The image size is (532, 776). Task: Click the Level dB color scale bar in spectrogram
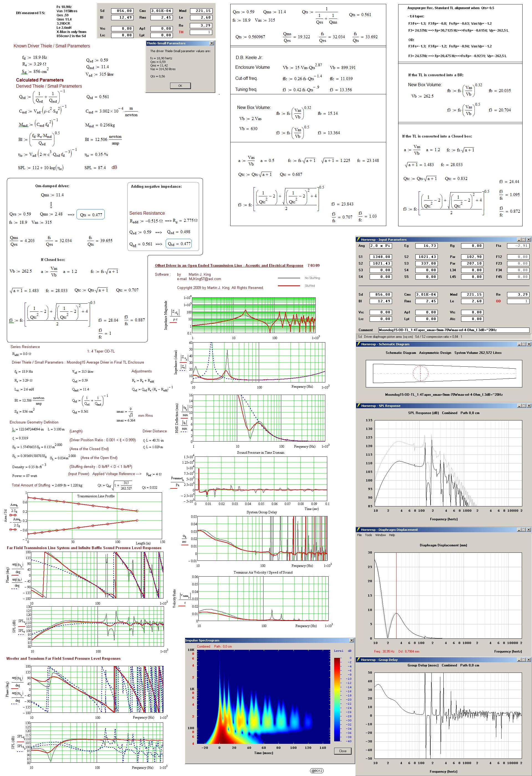(338, 699)
